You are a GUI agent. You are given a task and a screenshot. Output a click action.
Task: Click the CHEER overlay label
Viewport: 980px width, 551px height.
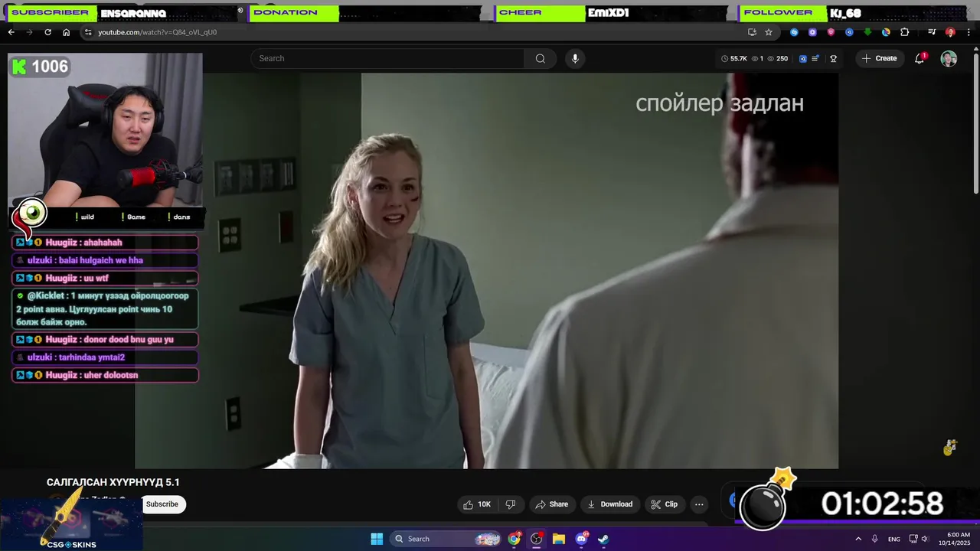click(x=521, y=12)
